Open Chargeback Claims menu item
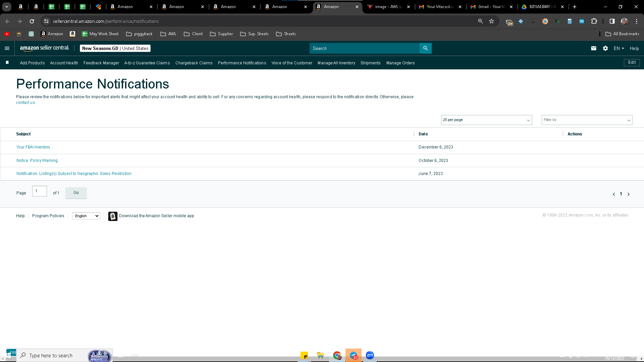The width and height of the screenshot is (644, 362). 194,63
